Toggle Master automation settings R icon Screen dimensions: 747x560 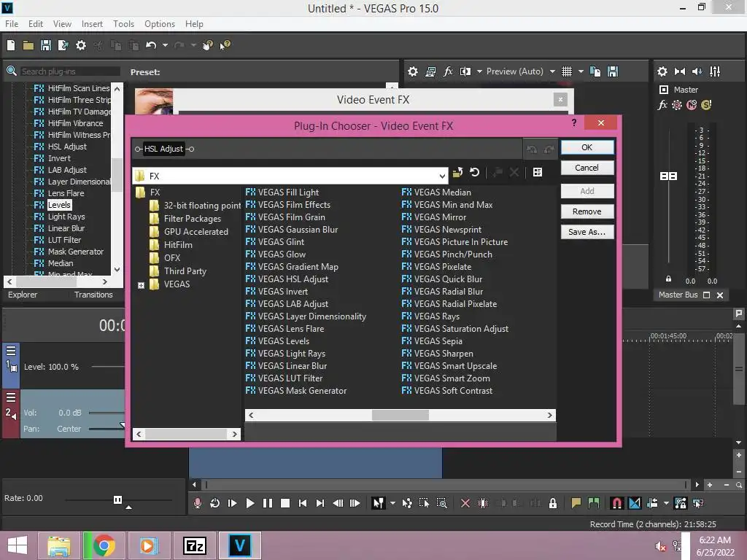[x=677, y=105]
